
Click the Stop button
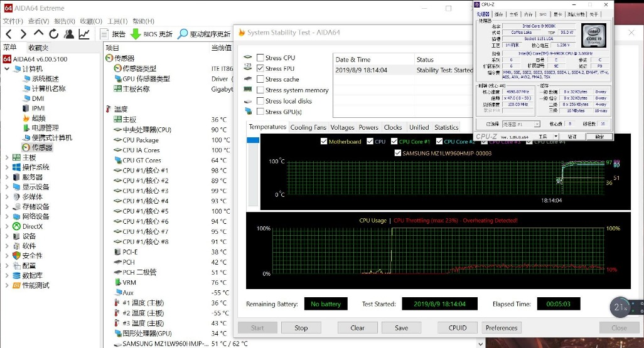pos(301,328)
